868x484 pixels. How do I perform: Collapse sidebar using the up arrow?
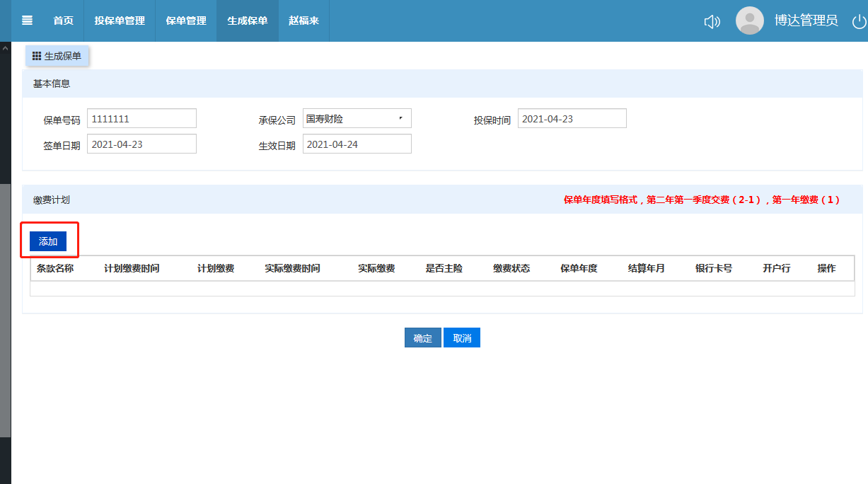5,49
